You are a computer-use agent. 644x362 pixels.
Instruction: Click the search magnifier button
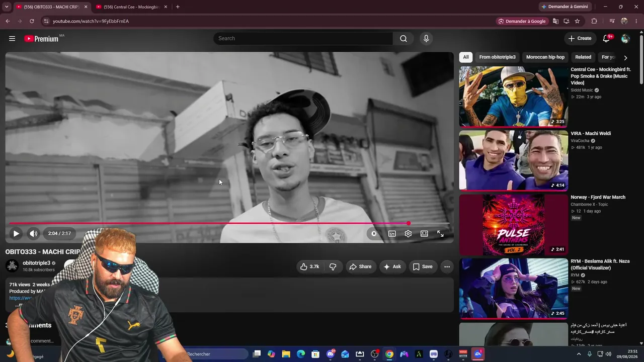404,39
